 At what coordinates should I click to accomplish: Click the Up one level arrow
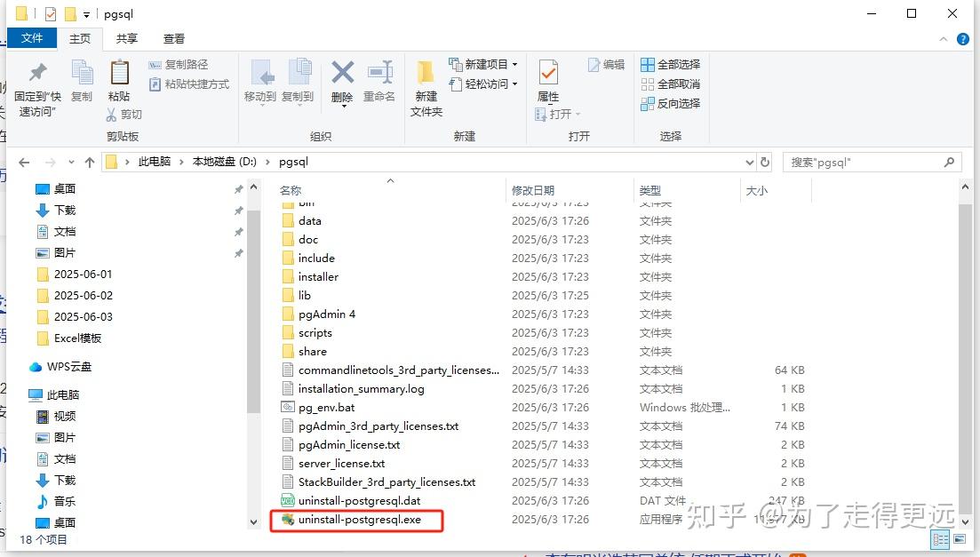coord(90,163)
